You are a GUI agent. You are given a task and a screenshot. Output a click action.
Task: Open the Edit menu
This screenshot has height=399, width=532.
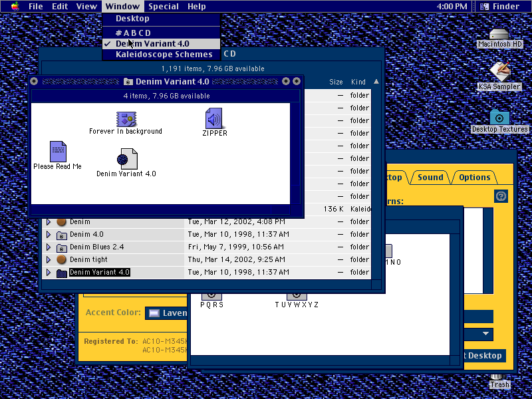point(60,7)
